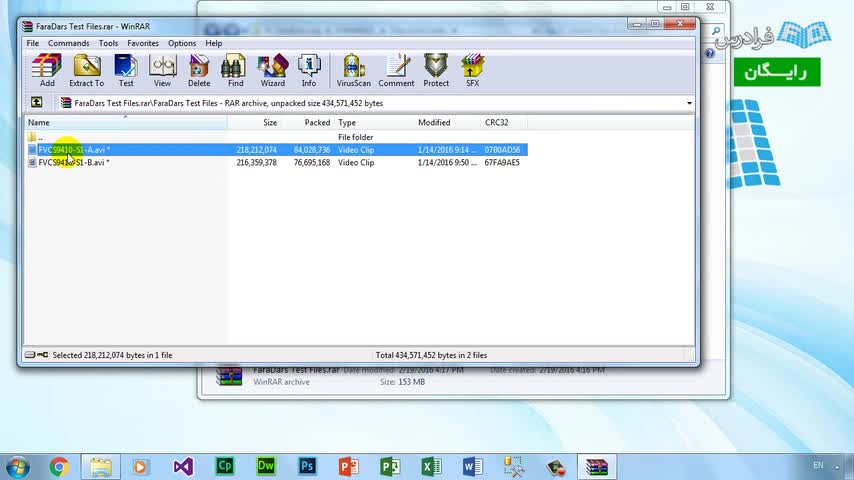Click the Add archive toolbar icon
The height and width of the screenshot is (480, 854).
tap(47, 70)
